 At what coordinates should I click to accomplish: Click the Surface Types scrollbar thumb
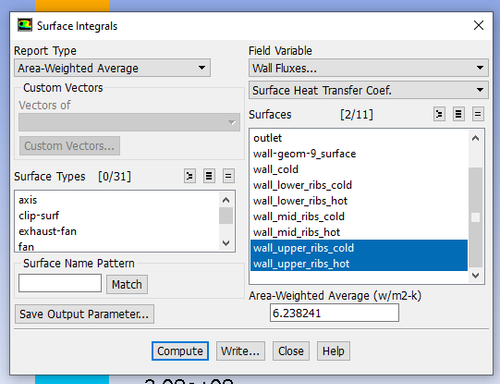(x=226, y=216)
